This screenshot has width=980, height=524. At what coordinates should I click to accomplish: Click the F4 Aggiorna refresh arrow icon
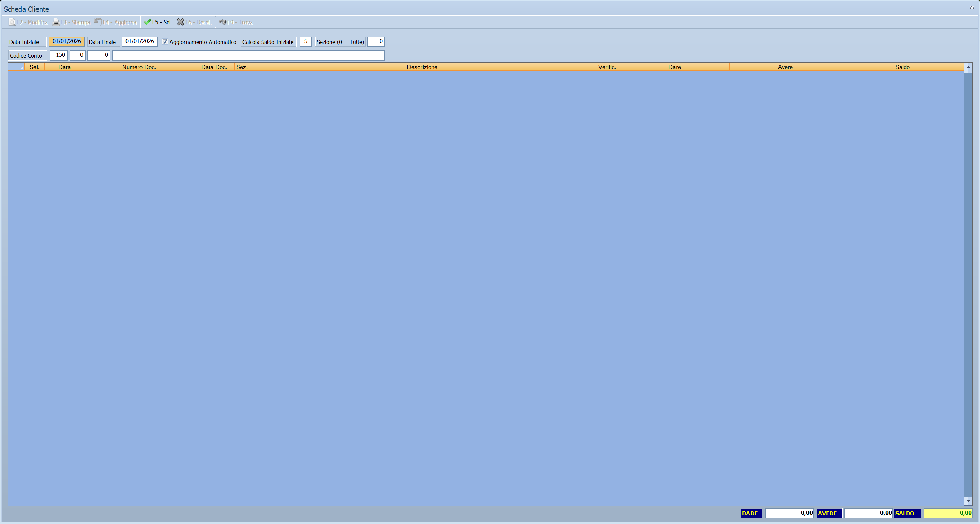(98, 21)
